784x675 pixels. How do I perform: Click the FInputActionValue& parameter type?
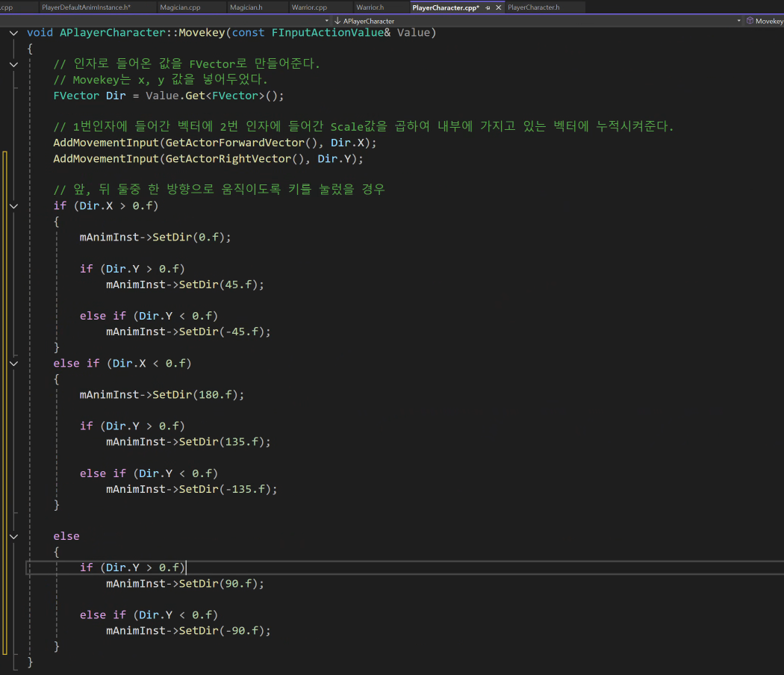331,33
